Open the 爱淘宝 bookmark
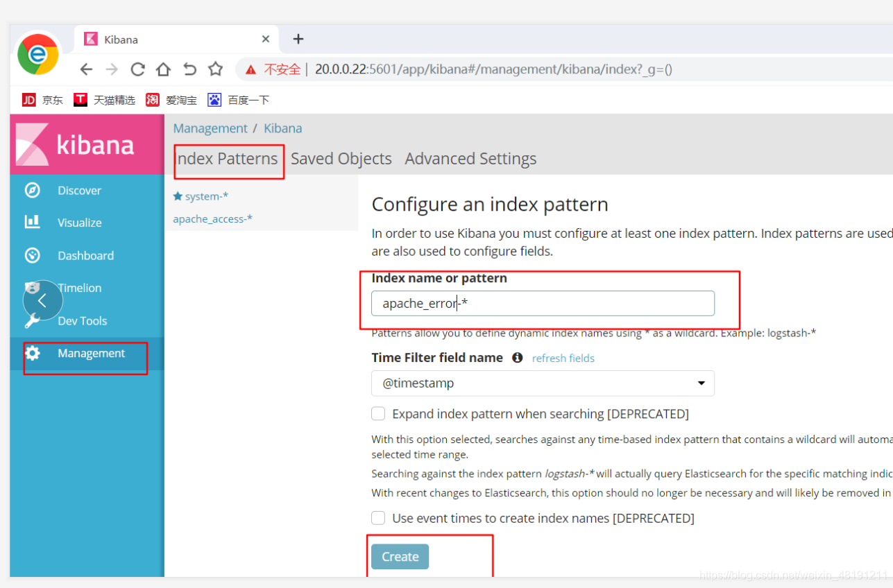Viewport: 893px width, 588px height. 171,100
